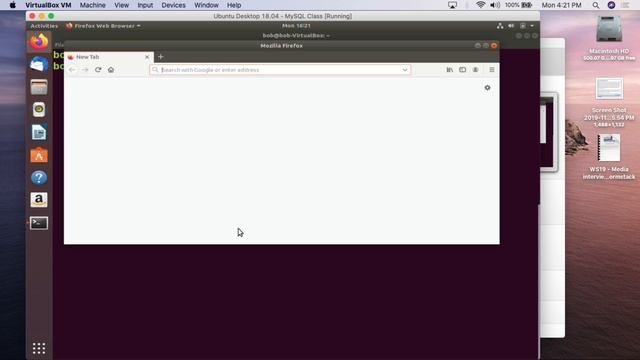This screenshot has width=640, height=360.
Task: Switch to the Terminal dock icon
Action: [39, 223]
